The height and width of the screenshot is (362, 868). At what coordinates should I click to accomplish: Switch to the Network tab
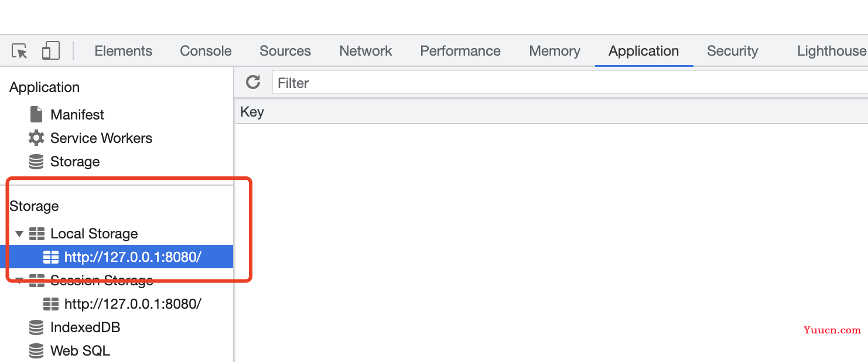pyautogui.click(x=365, y=51)
